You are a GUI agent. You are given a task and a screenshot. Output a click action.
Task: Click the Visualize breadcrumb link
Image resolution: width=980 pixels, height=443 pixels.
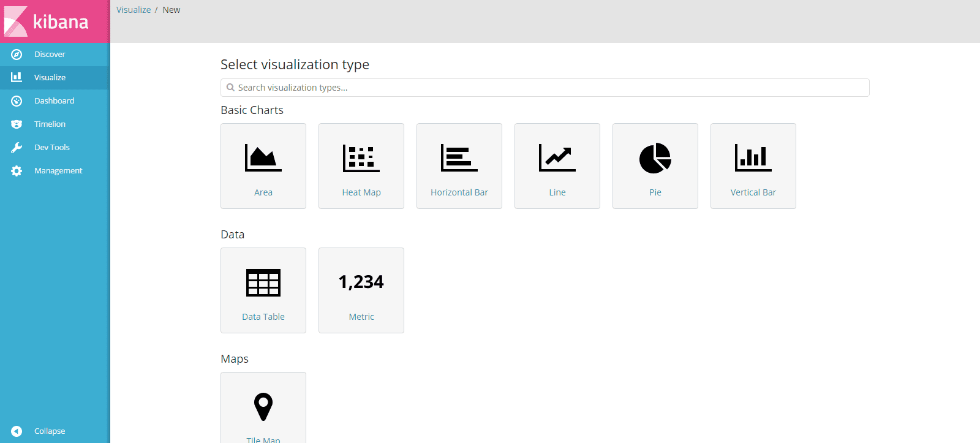[x=134, y=10]
